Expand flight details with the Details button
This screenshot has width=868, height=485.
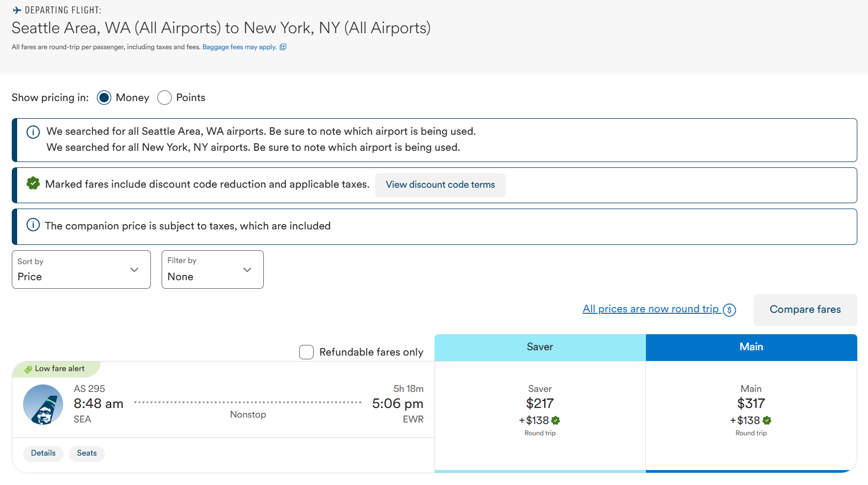pyautogui.click(x=43, y=453)
